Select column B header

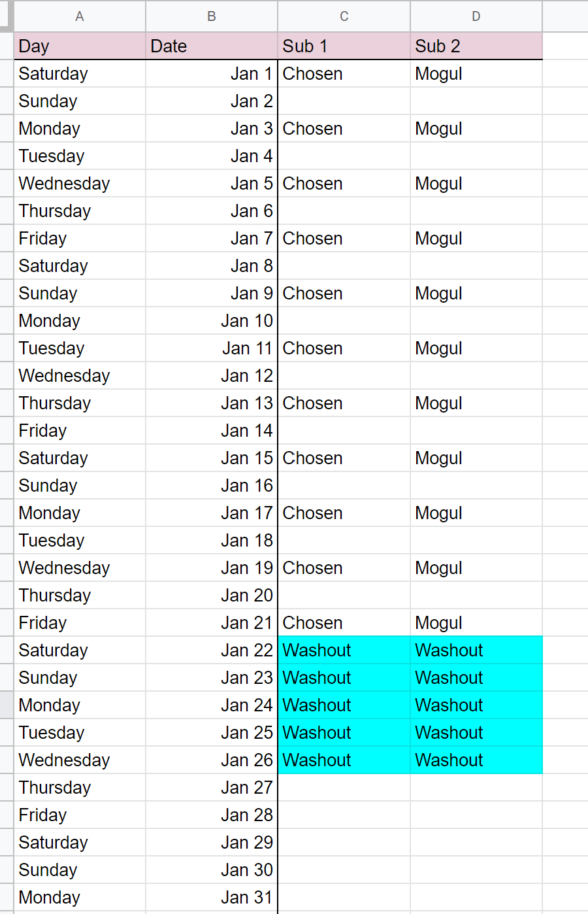[212, 16]
